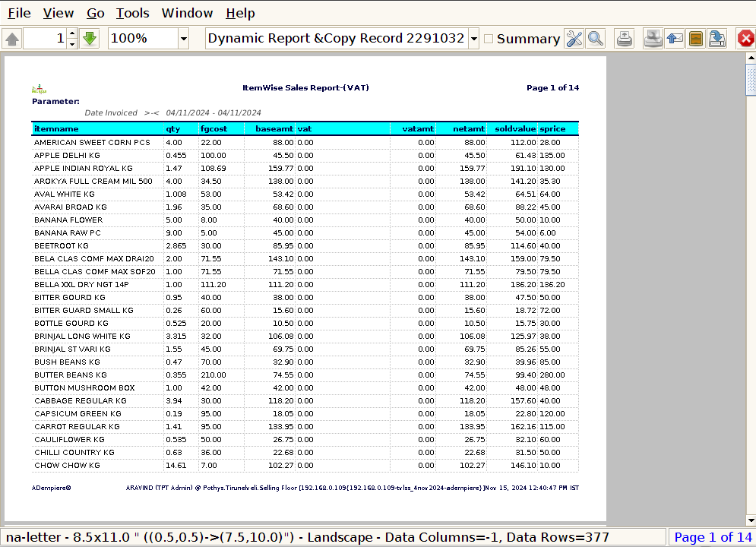Screen dimensions: 756x547
Task: Close the report viewer with red X
Action: [x=746, y=39]
